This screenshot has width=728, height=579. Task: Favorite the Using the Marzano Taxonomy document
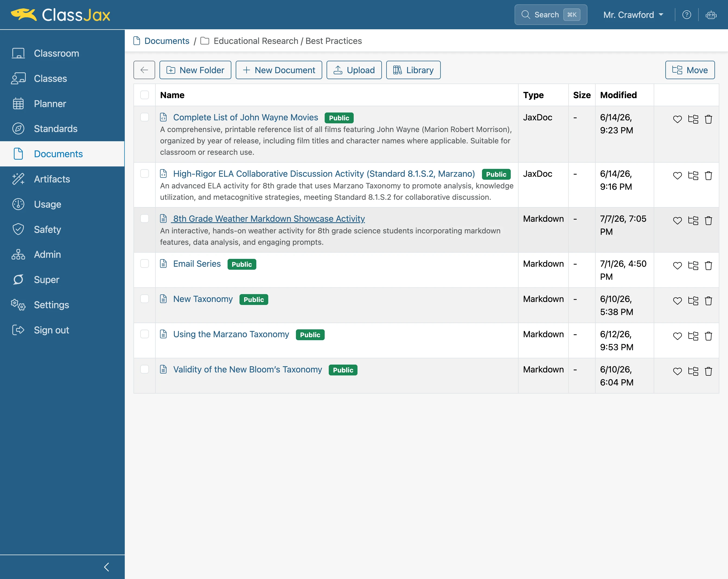click(677, 336)
